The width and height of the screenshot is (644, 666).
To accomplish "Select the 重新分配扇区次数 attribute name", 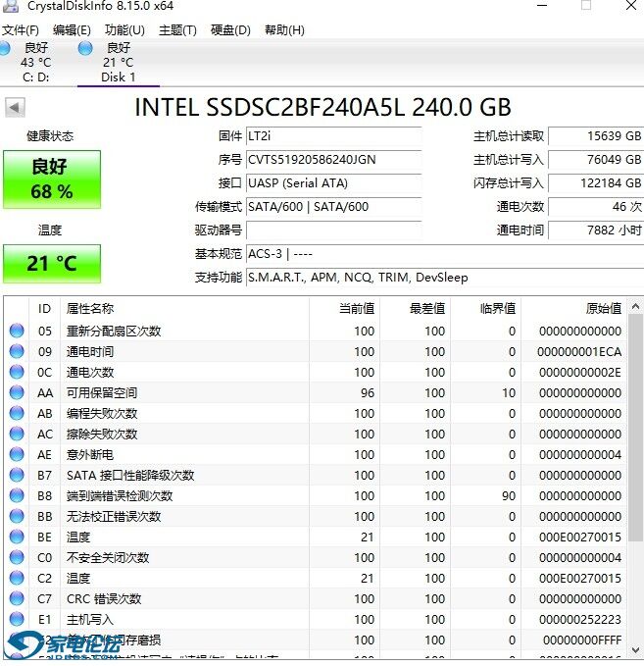I will click(x=114, y=331).
